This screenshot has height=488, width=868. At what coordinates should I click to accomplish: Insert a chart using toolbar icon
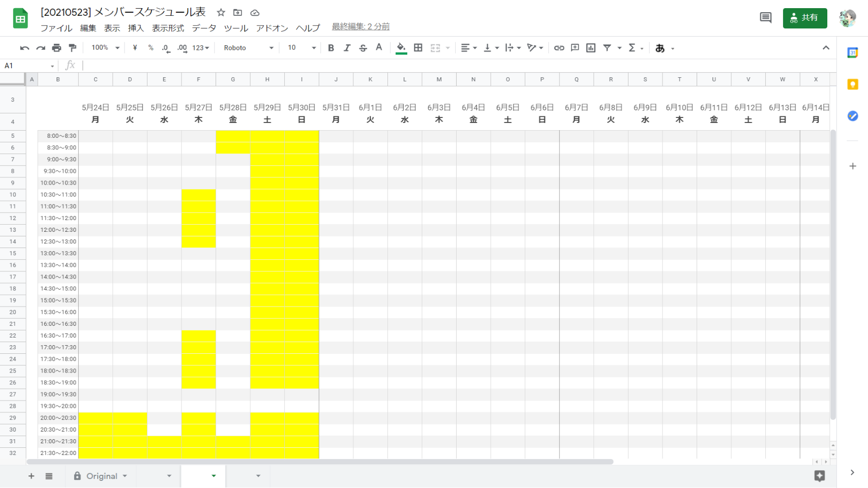pos(591,48)
